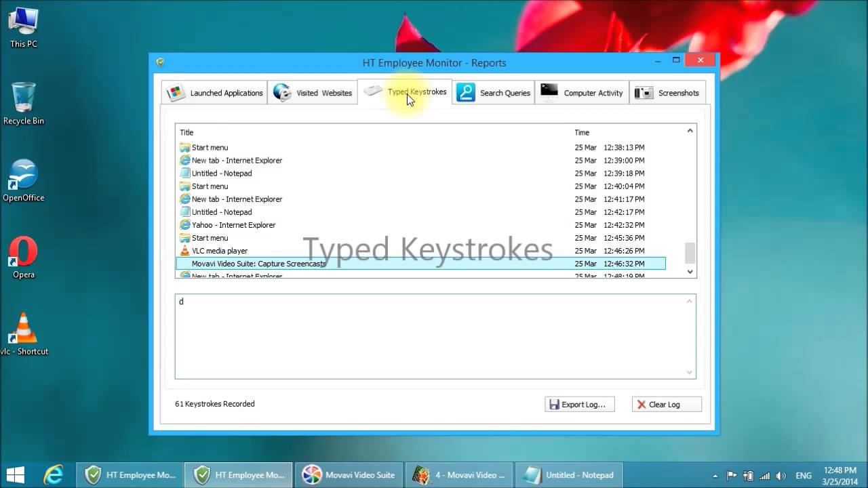Click the Computer Activity monitor icon
This screenshot has width=868, height=488.
click(549, 92)
